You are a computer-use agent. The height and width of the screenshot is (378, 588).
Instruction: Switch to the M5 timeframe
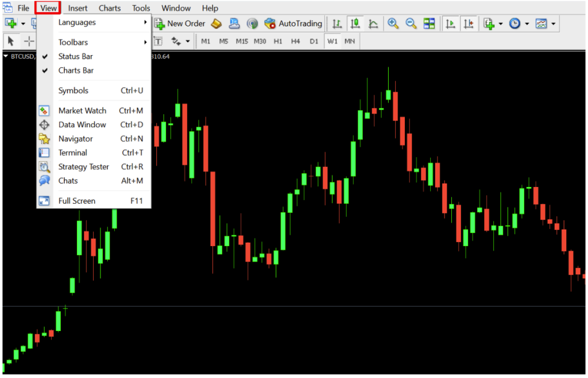[x=223, y=41]
